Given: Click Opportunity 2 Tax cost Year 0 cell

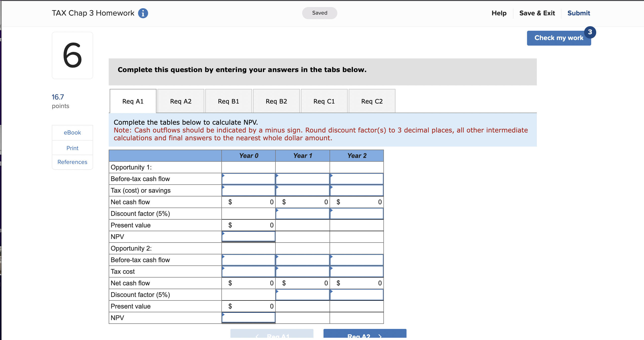Looking at the screenshot, I should click(x=248, y=271).
